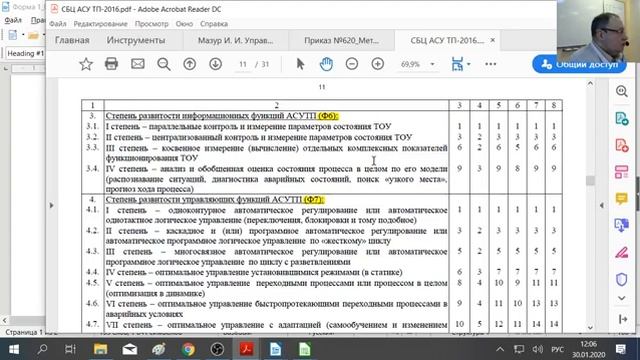Open Windows taskbar search

click(42, 349)
